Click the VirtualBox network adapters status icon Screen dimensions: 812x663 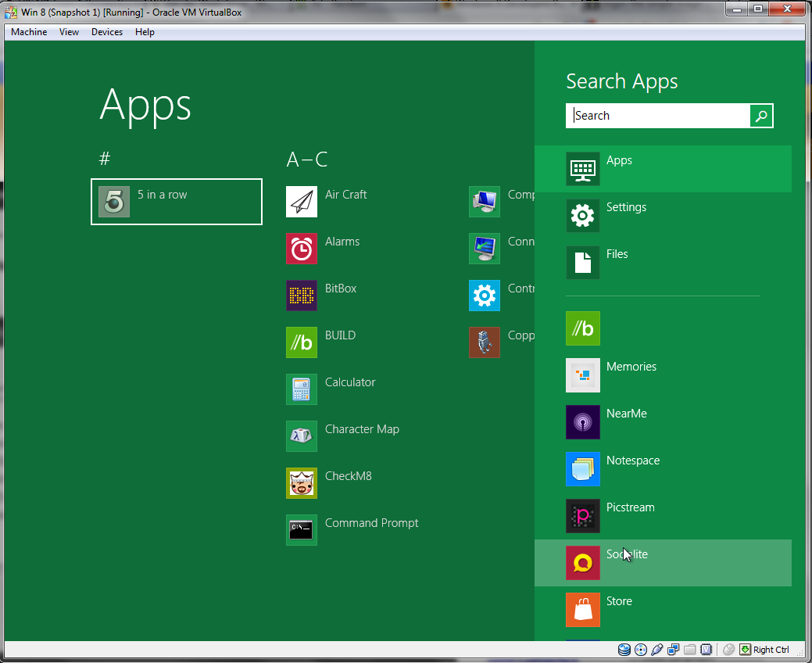(673, 650)
